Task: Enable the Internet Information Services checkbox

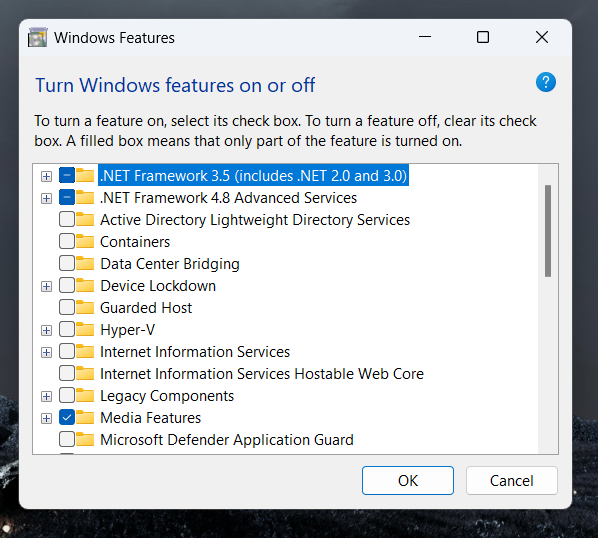Action: coord(67,352)
